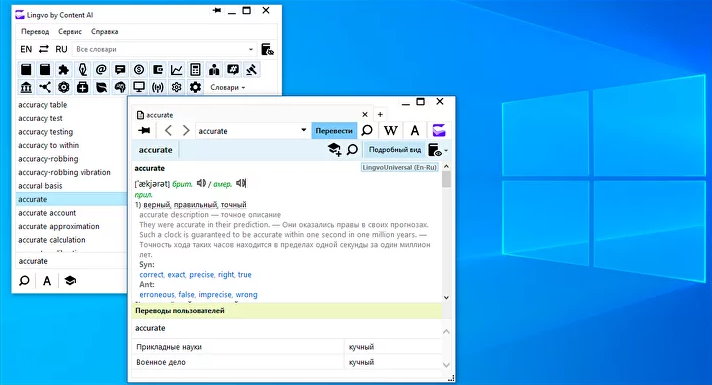Open the Сервис menu

(70, 31)
